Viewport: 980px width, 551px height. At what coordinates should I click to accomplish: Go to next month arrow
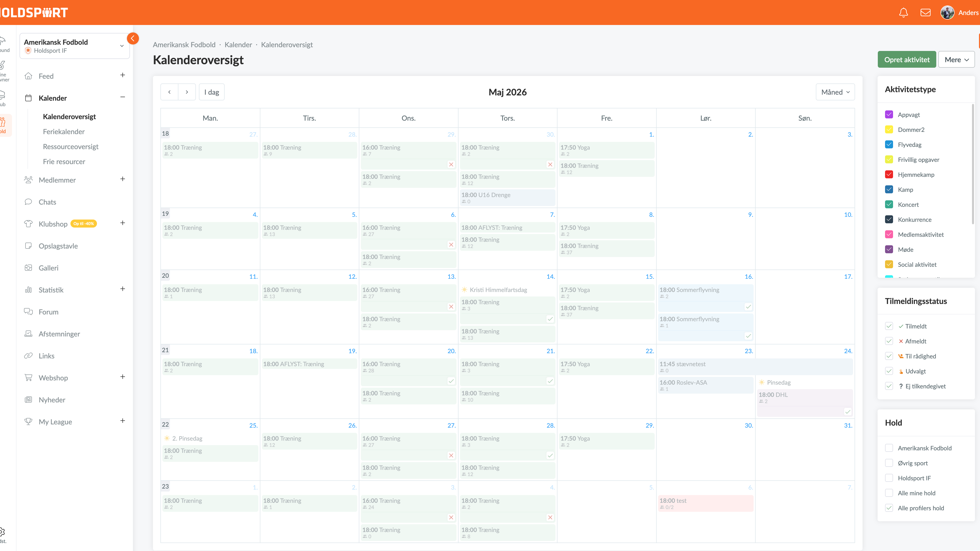187,92
